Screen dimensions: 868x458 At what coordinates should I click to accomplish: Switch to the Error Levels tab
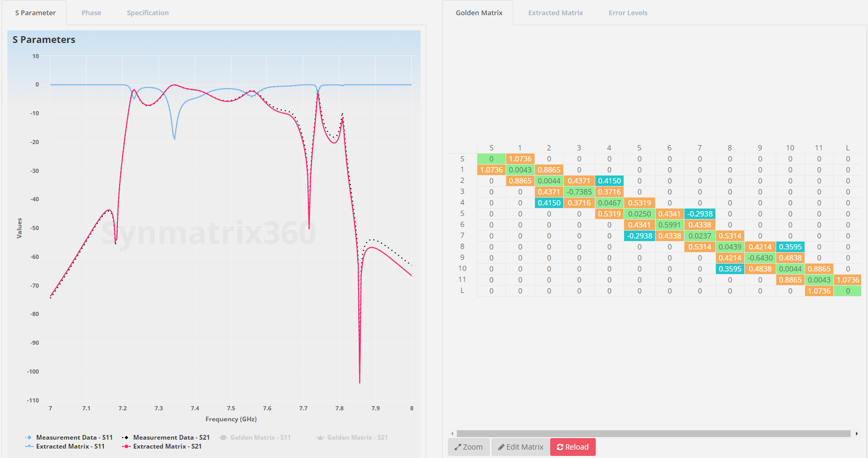click(628, 13)
